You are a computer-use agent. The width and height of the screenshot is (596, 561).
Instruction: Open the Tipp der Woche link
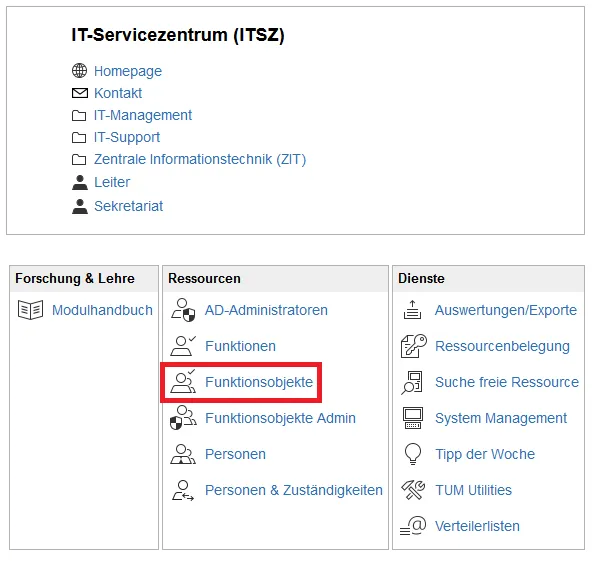pyautogui.click(x=485, y=454)
